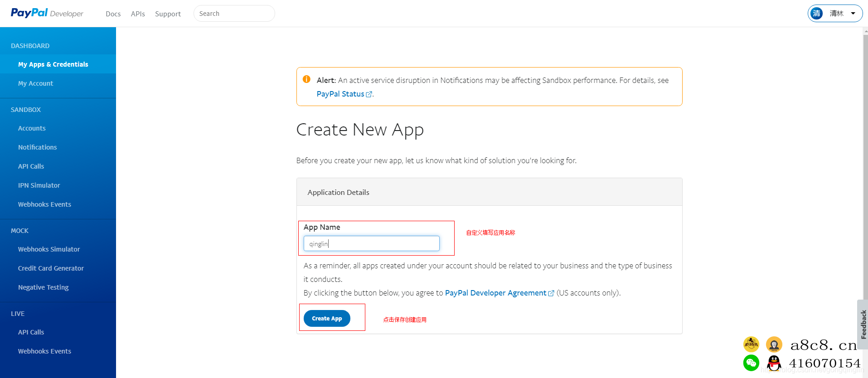Click the username 清林 in header
The image size is (868, 378).
pos(837,14)
